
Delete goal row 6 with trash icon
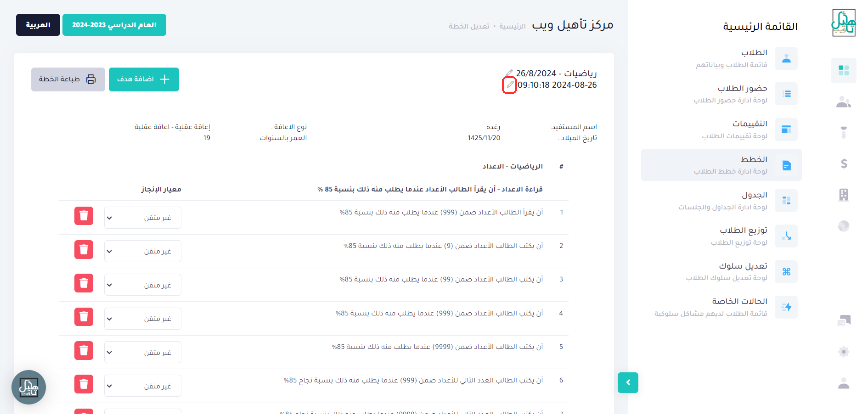coord(84,384)
